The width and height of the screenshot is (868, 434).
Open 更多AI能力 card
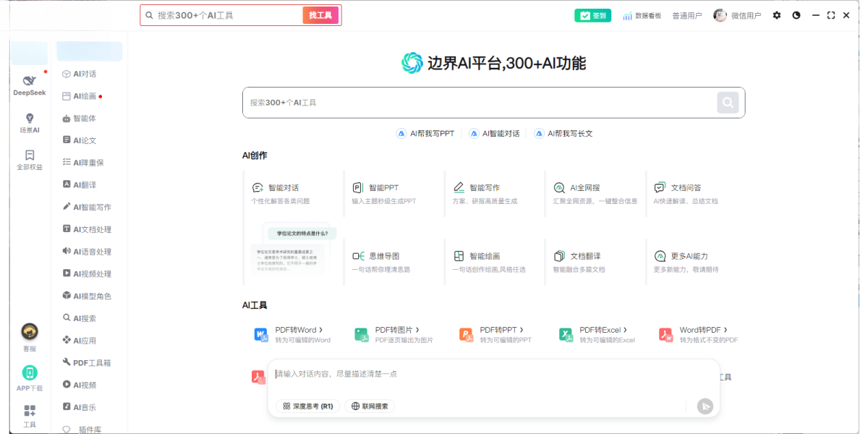coord(695,263)
